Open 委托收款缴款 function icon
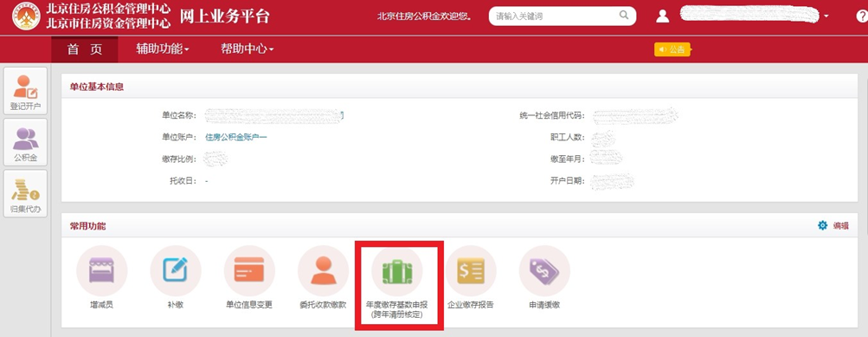The height and width of the screenshot is (337, 868). 324,271
